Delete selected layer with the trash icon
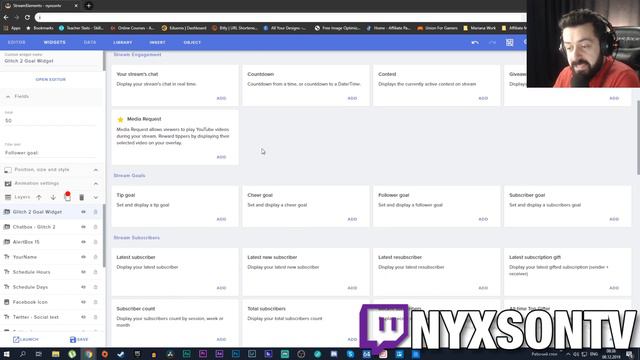 (x=82, y=197)
